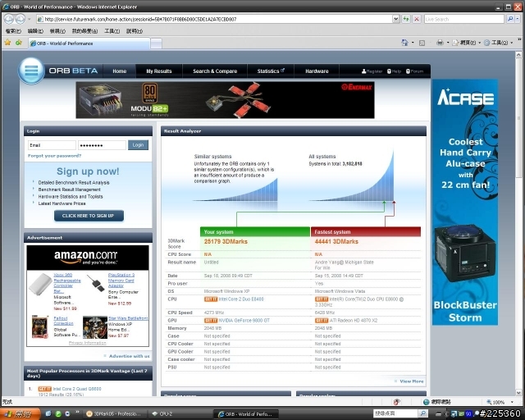The height and width of the screenshot is (420, 525).
Task: Click the Advertise with us link
Action: pos(130,356)
